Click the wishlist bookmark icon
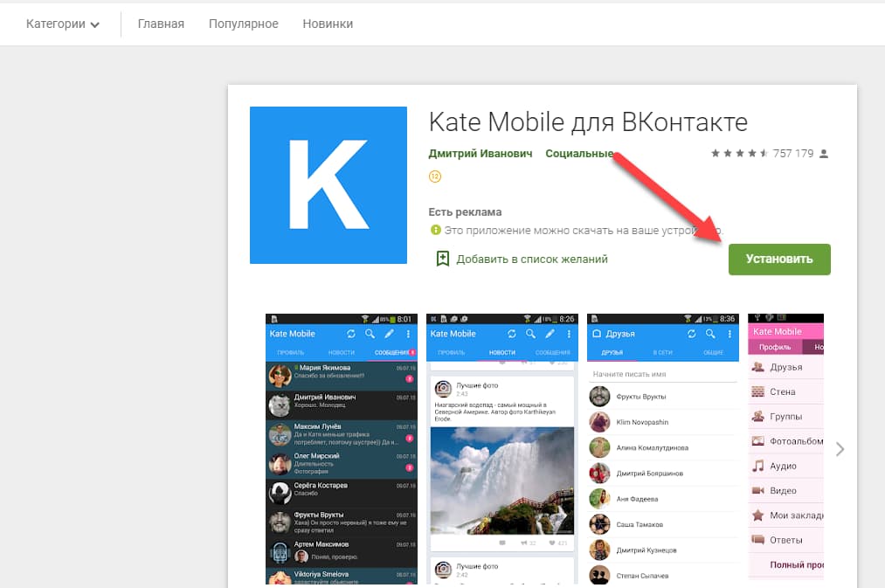The image size is (885, 588). point(443,259)
